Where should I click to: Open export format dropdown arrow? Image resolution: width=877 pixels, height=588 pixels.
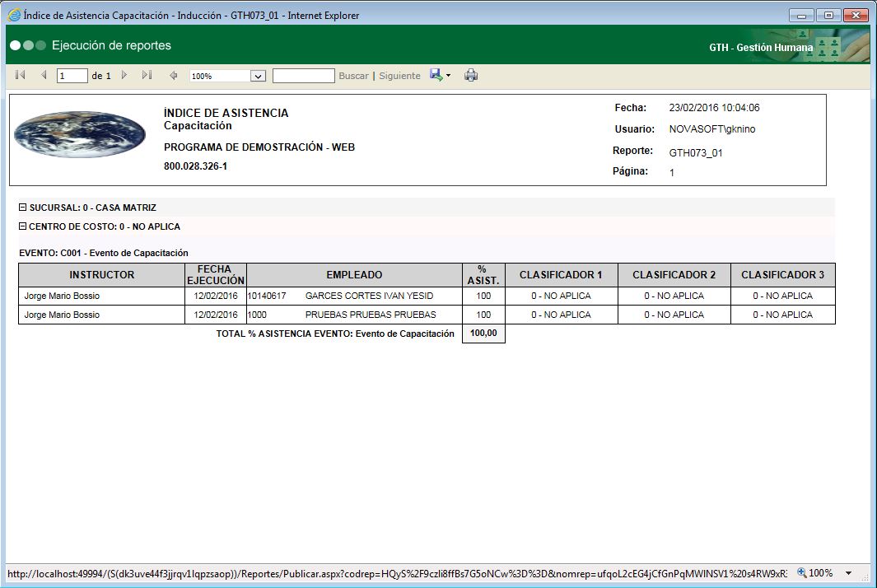point(449,76)
